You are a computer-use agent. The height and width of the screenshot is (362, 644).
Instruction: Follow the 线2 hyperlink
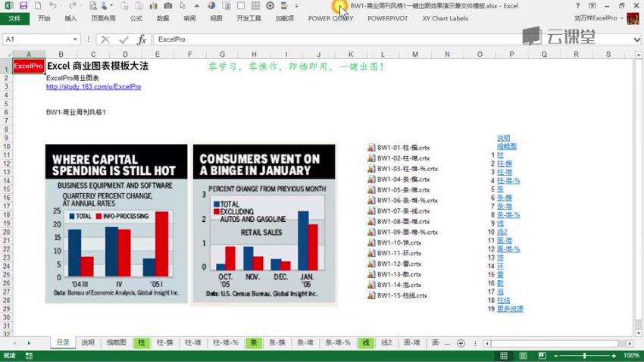(x=502, y=232)
